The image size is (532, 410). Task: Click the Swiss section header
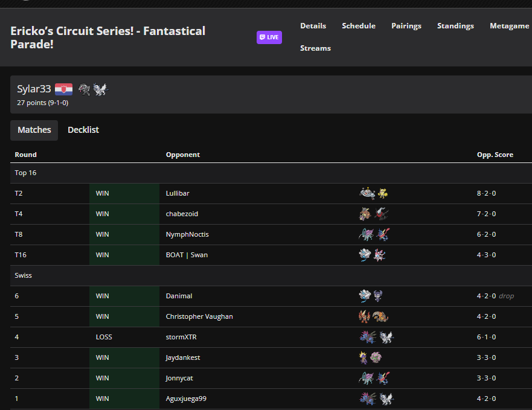[271, 275]
